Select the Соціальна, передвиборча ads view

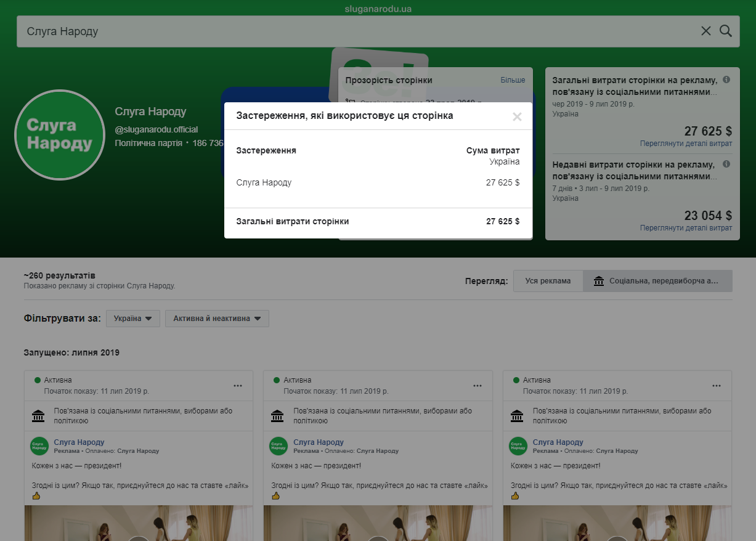pos(657,281)
